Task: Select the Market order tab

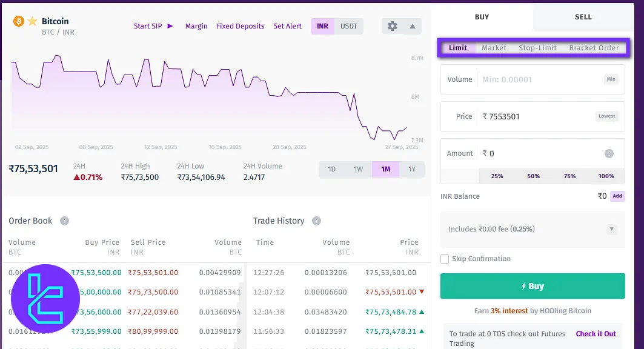Action: (494, 47)
